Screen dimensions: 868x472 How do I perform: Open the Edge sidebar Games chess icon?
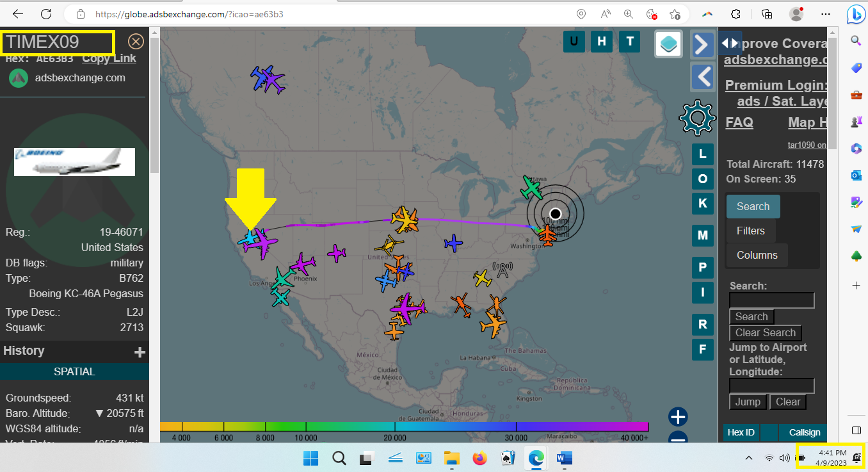click(x=856, y=122)
